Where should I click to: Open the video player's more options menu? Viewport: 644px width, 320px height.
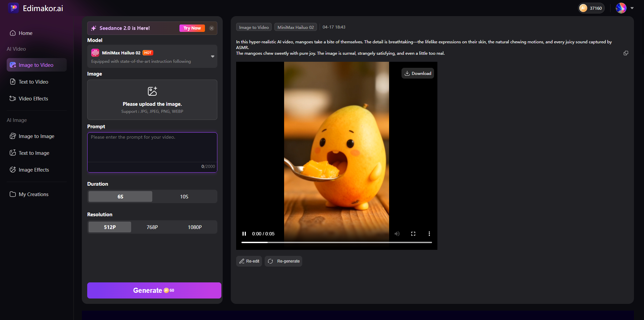click(x=429, y=234)
